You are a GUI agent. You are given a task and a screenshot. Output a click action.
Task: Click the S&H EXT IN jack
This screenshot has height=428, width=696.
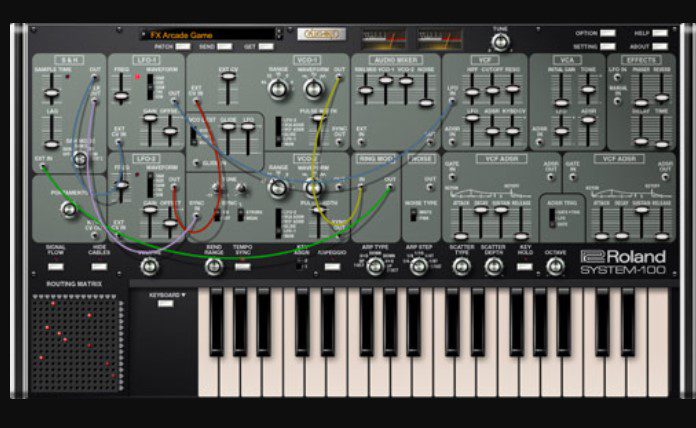(x=43, y=166)
